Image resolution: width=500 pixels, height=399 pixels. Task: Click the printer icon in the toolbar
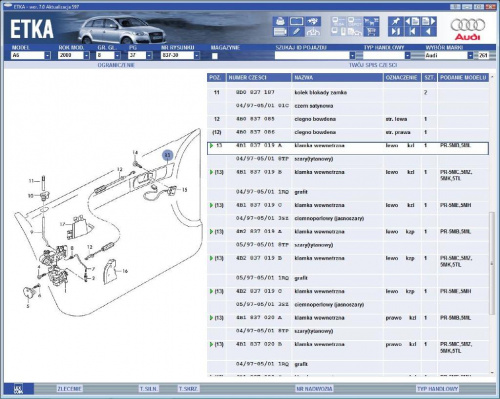coord(280,21)
